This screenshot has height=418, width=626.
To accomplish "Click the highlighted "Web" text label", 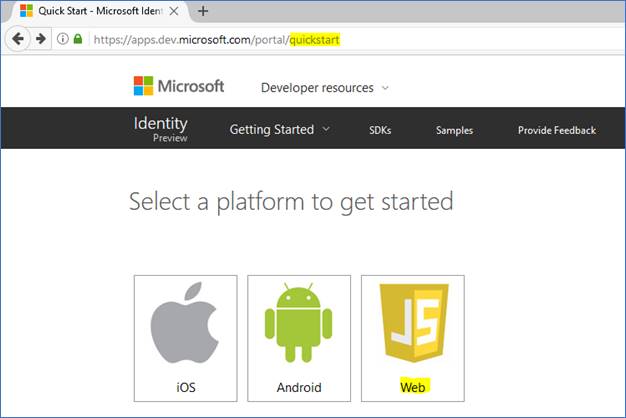I will [x=412, y=387].
